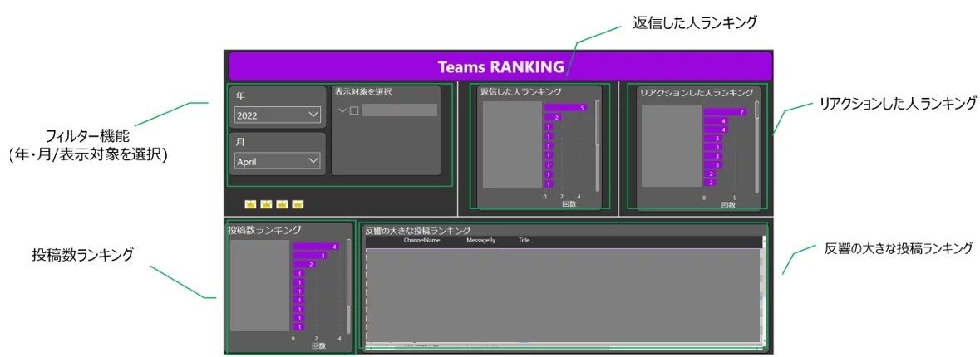Click the 月 label above the April box
980x357 pixels.
(240, 142)
